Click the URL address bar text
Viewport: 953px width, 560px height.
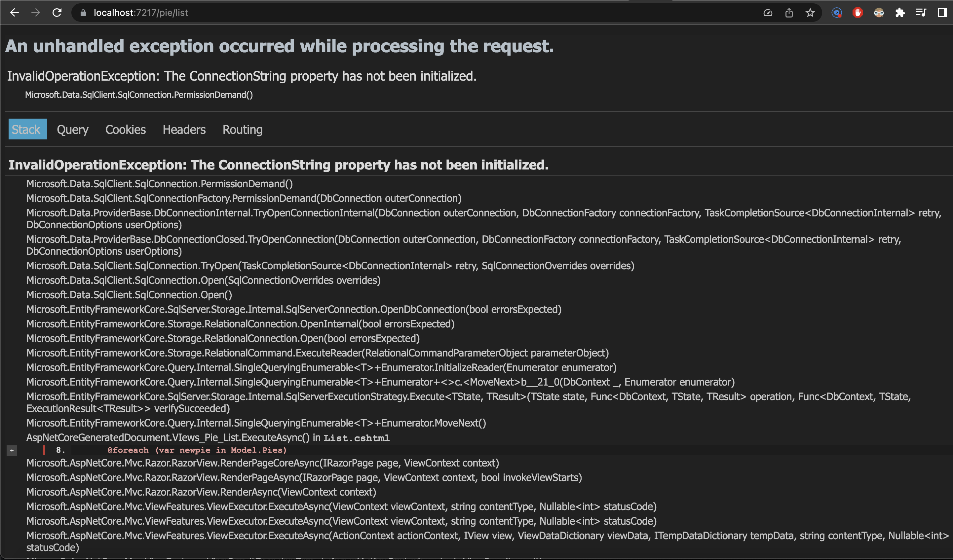[141, 13]
